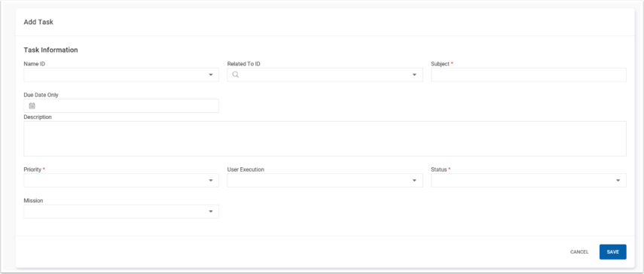644x274 pixels.
Task: Click the Add Task header title
Action: click(38, 22)
